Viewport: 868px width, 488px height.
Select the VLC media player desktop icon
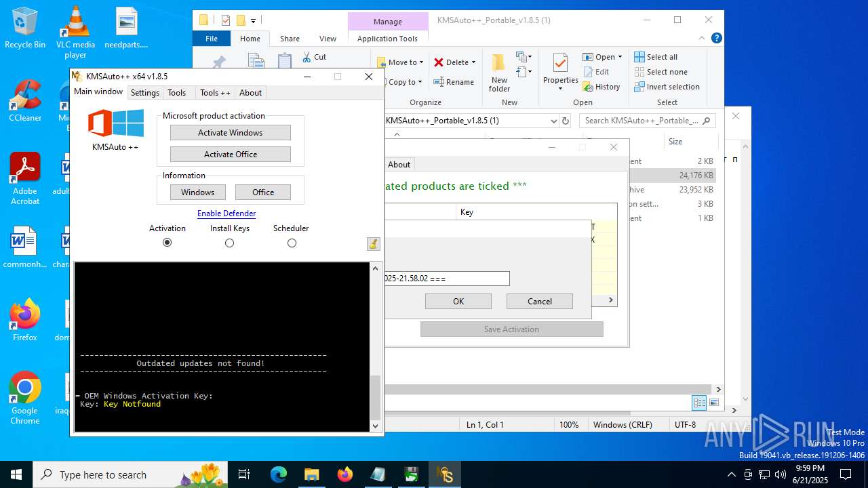pos(75,33)
